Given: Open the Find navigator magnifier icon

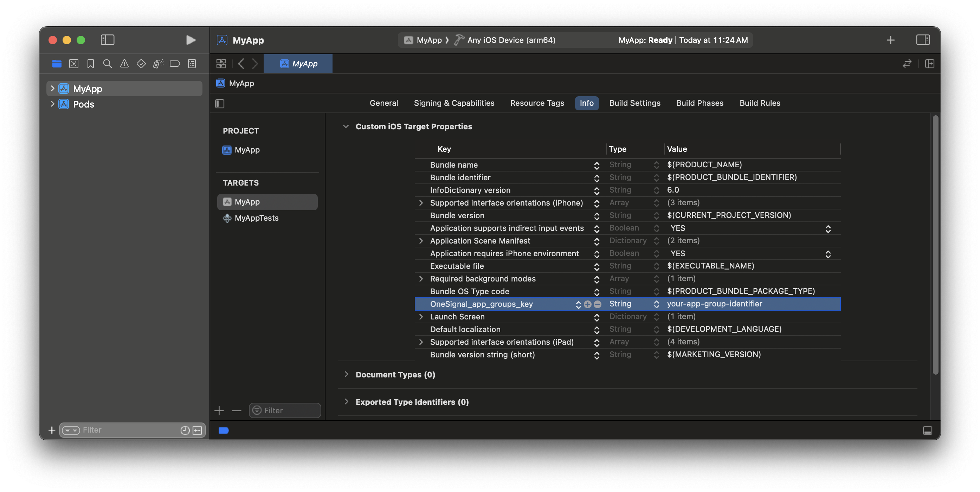Looking at the screenshot, I should click(x=107, y=64).
